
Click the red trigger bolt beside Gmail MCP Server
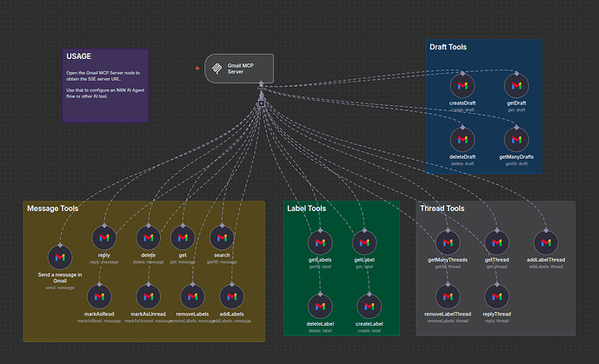click(x=197, y=69)
